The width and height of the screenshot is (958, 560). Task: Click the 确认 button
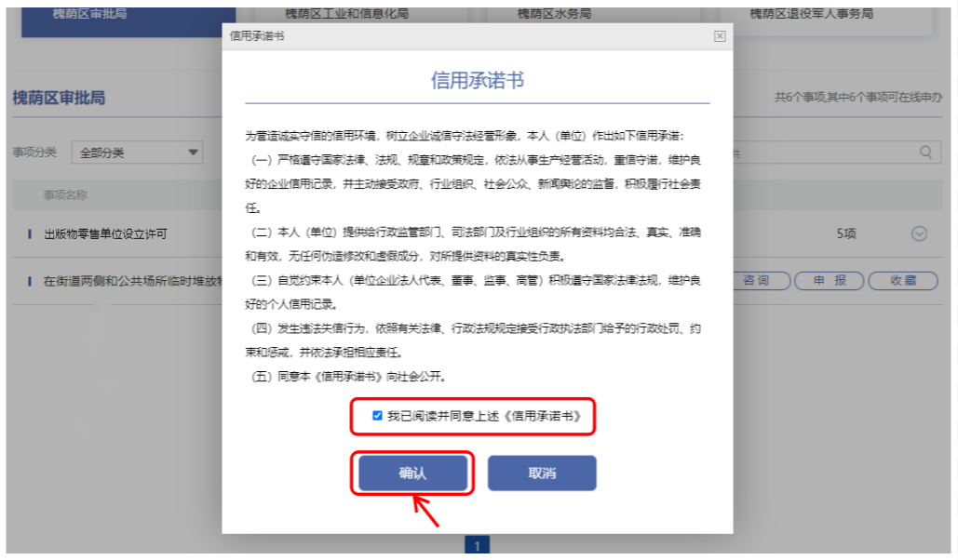coord(412,473)
